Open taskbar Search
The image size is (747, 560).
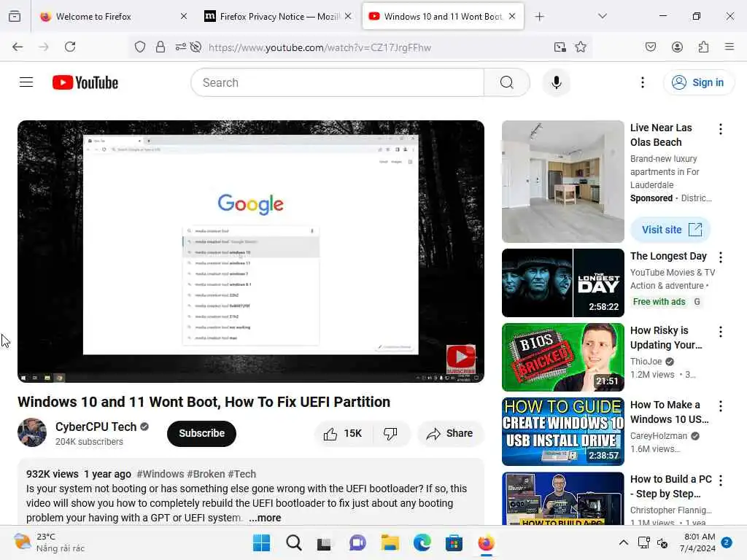coord(293,542)
